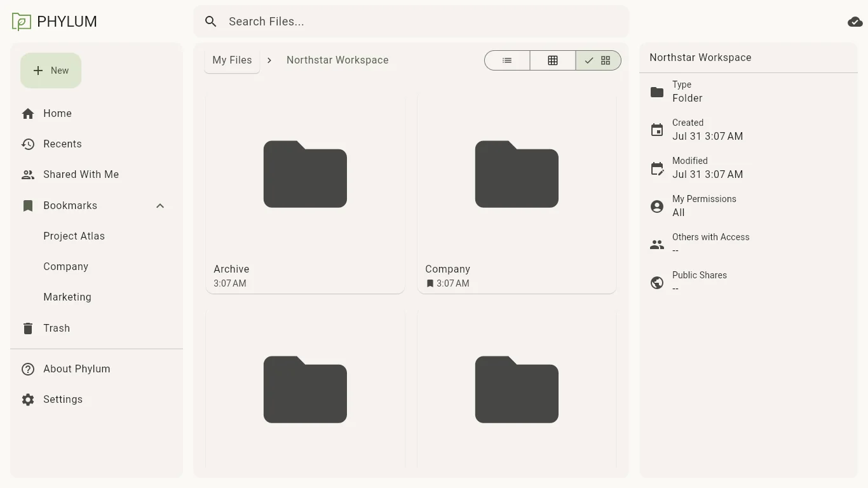Click the My Permissions account icon

[657, 207]
